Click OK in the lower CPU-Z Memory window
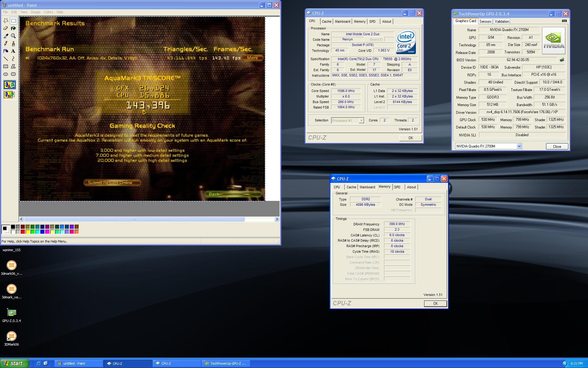Screen dimensions: 588x368 (x=435, y=304)
